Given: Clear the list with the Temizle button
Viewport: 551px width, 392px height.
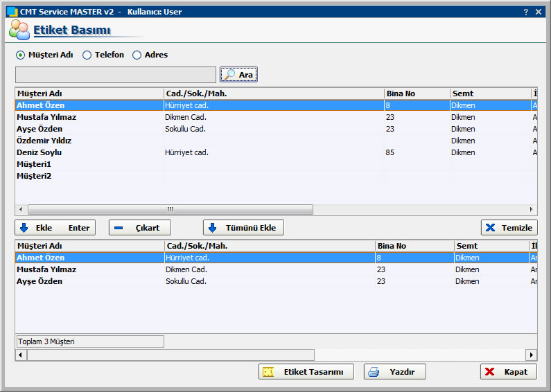Looking at the screenshot, I should (x=509, y=228).
